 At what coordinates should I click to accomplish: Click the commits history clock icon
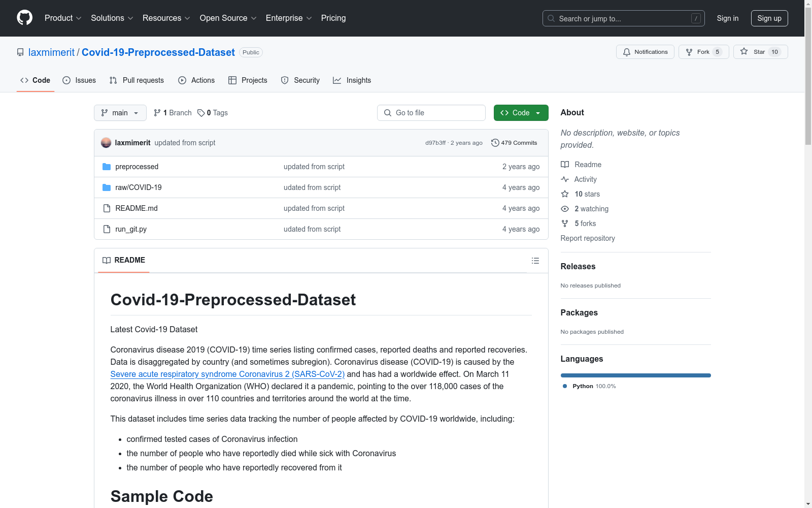[495, 143]
